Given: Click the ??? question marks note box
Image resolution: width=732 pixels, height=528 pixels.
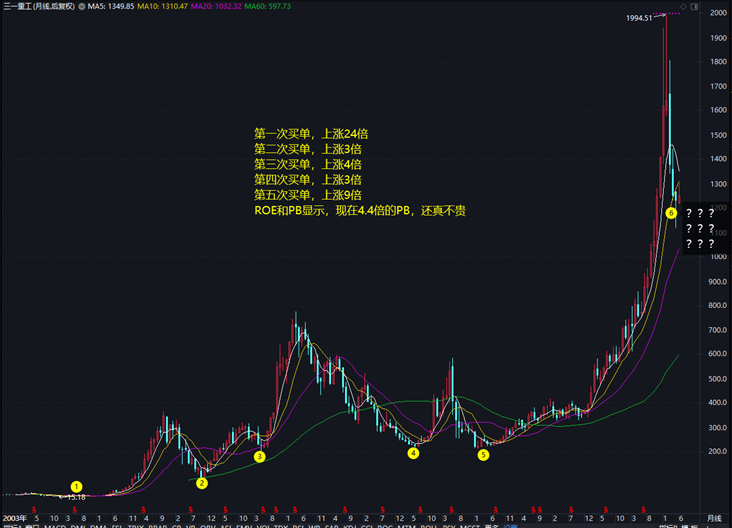Looking at the screenshot, I should (699, 229).
